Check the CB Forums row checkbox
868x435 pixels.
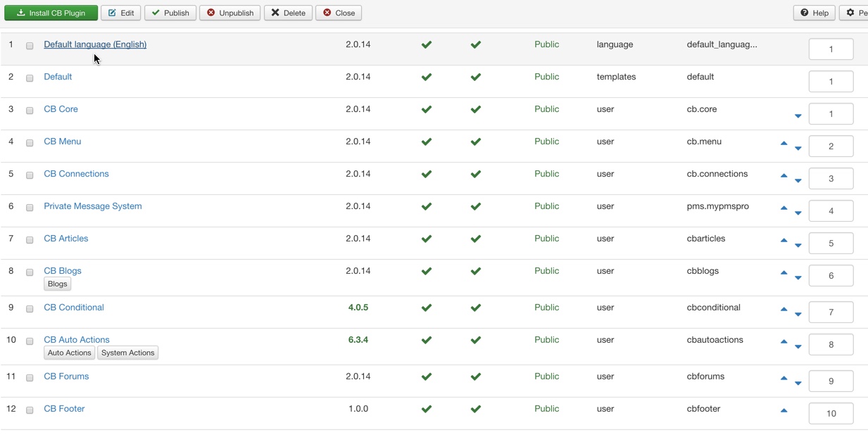[30, 378]
